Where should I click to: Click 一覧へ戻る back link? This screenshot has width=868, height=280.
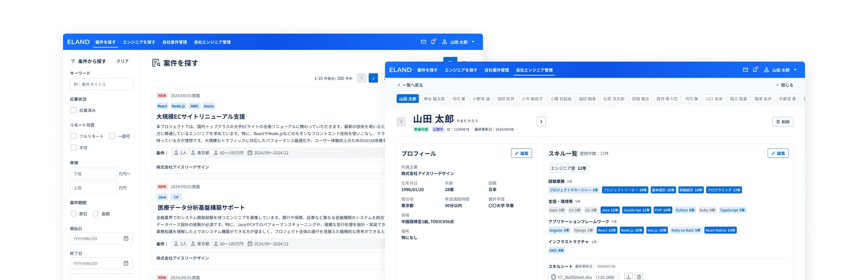410,85
